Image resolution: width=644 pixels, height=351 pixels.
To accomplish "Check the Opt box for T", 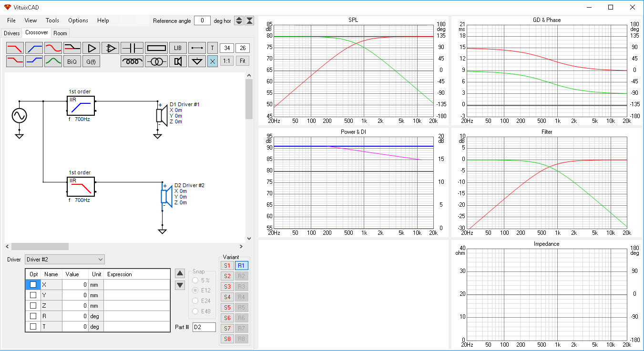I will pyautogui.click(x=33, y=326).
